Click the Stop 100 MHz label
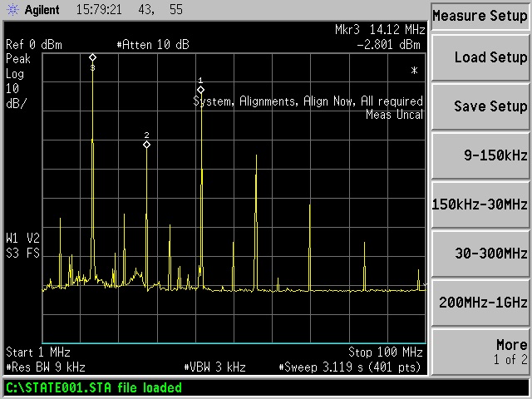The image size is (532, 399). tap(386, 352)
